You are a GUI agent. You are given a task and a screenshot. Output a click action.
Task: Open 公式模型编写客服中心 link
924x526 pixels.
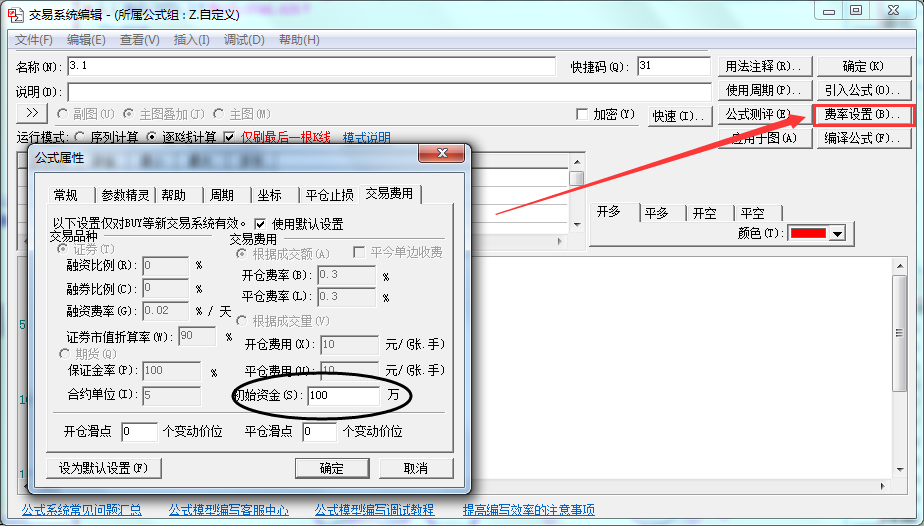pyautogui.click(x=228, y=510)
